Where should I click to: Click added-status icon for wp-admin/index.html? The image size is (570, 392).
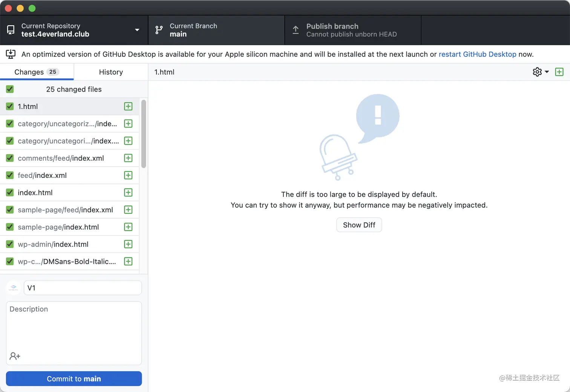pos(128,244)
